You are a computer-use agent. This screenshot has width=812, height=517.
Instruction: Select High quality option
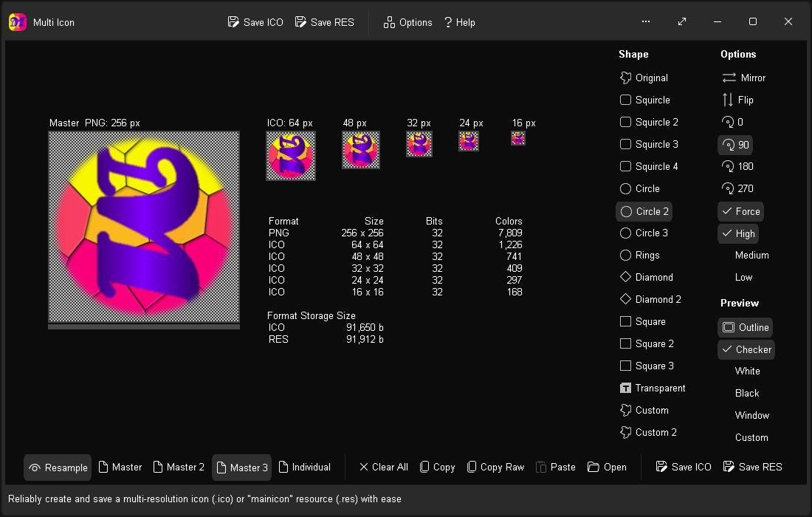point(738,233)
